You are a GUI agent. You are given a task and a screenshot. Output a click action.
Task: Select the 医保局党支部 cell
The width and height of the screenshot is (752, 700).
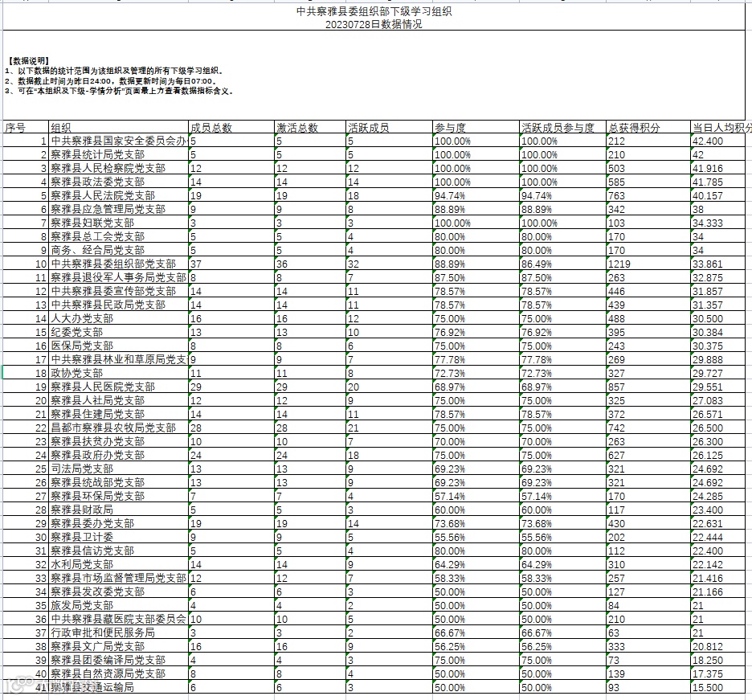click(x=118, y=346)
